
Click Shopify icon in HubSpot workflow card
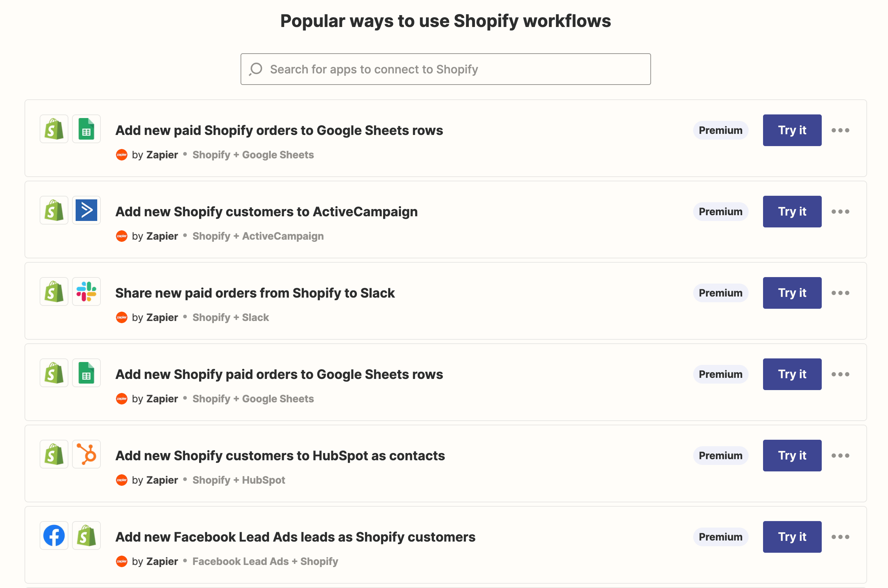click(x=54, y=454)
